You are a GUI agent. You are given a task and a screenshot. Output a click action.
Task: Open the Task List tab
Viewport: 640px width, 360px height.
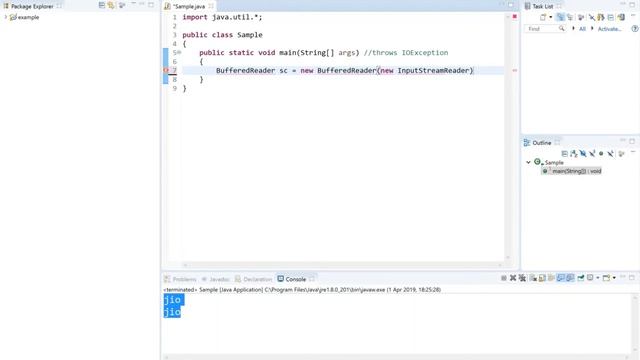point(543,6)
